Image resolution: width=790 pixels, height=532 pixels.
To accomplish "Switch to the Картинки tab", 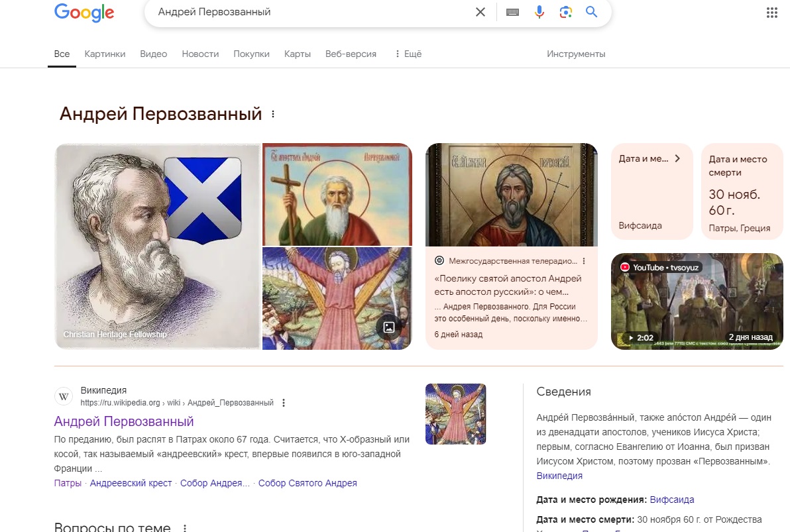I will pos(105,54).
